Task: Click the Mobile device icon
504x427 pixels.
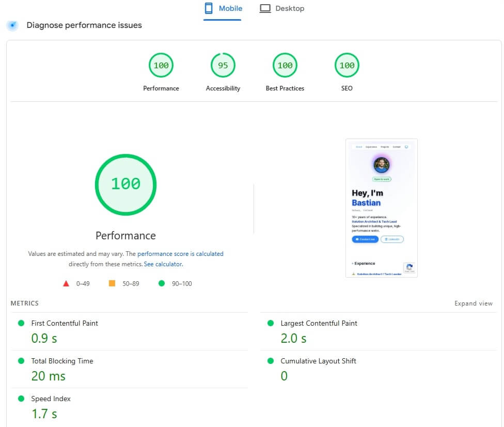Action: click(209, 8)
